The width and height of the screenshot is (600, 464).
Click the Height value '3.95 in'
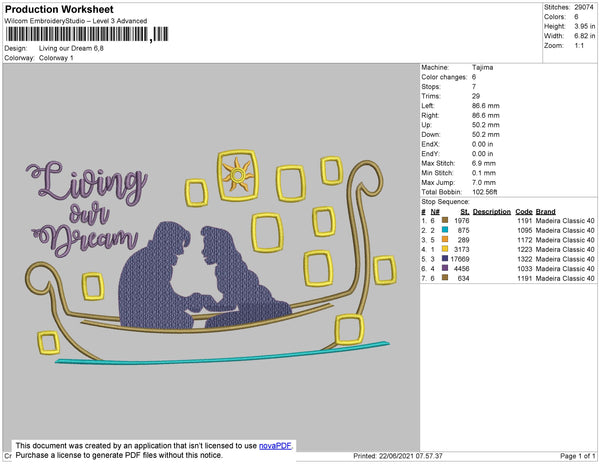point(585,26)
